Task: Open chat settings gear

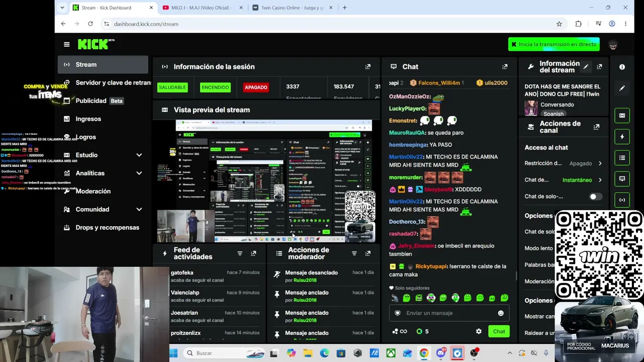Action: pos(478,331)
